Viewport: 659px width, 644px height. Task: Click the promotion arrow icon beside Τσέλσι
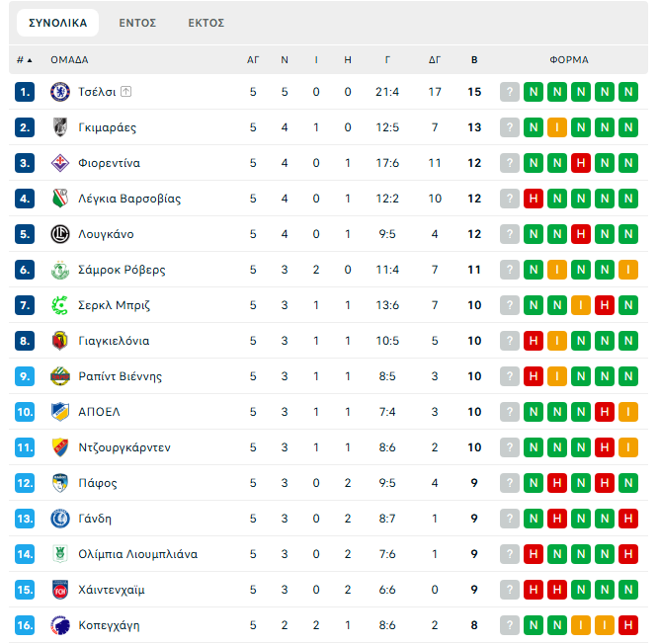[x=125, y=92]
